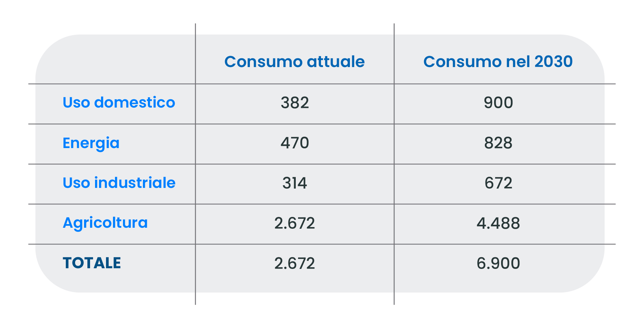
Task: Click the value 382 for Uso domestico
Action: 295,103
